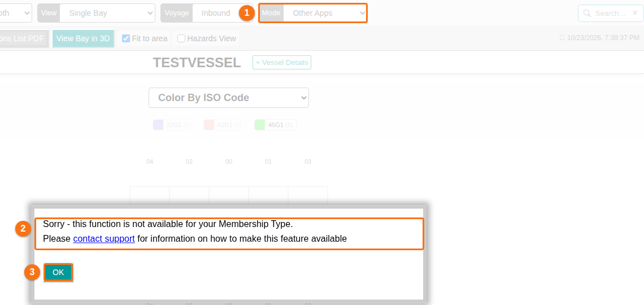Click the Voyage label beside the dropdown
Screen dimensions: 644x305
coord(177,13)
